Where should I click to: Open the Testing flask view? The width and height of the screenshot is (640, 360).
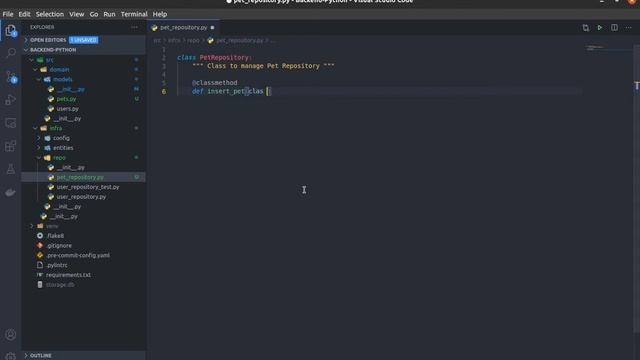(x=11, y=169)
